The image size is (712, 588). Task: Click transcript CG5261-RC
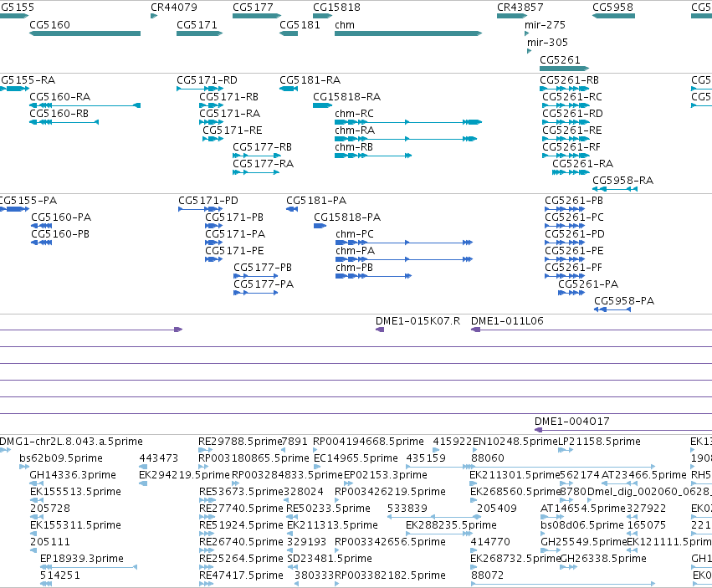[566, 105]
